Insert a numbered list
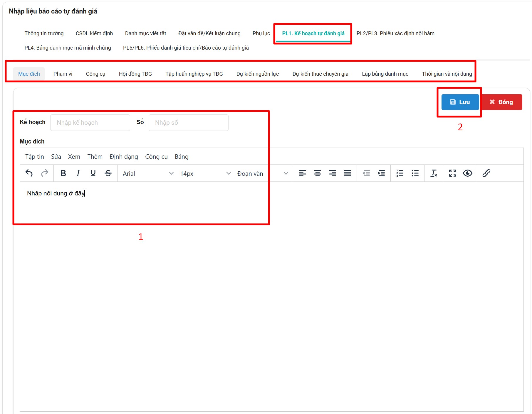This screenshot has width=532, height=414. coord(400,173)
